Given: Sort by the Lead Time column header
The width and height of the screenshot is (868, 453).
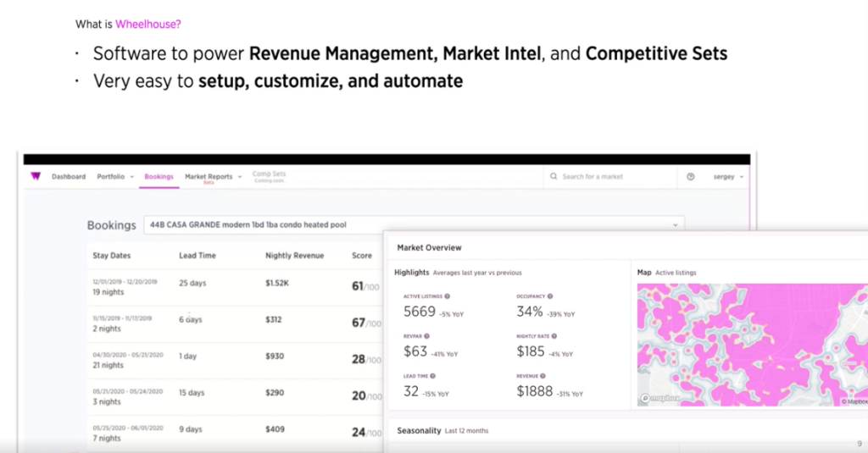Looking at the screenshot, I should (198, 256).
